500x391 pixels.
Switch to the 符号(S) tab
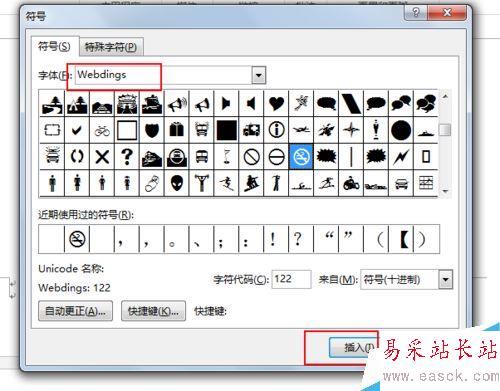click(54, 46)
